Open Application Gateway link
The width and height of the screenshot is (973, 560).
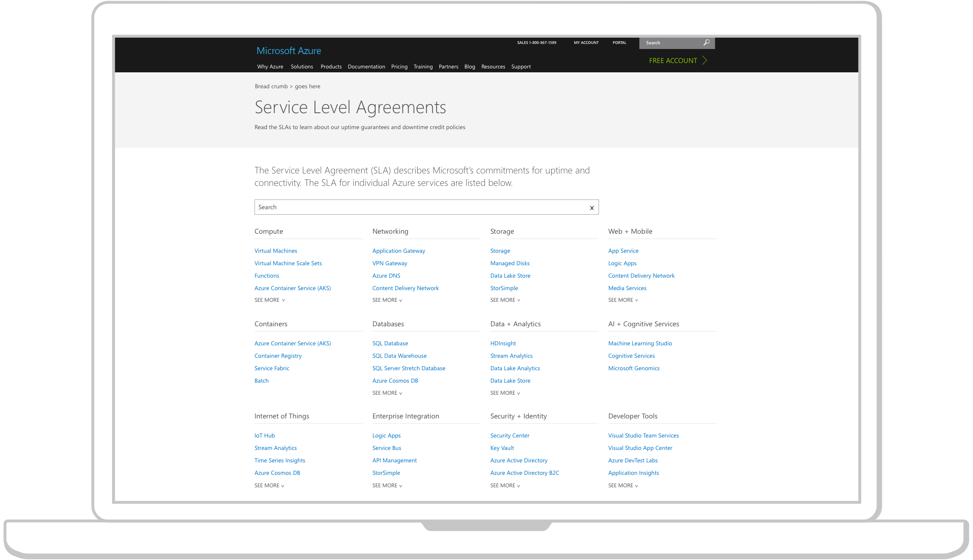pyautogui.click(x=399, y=251)
